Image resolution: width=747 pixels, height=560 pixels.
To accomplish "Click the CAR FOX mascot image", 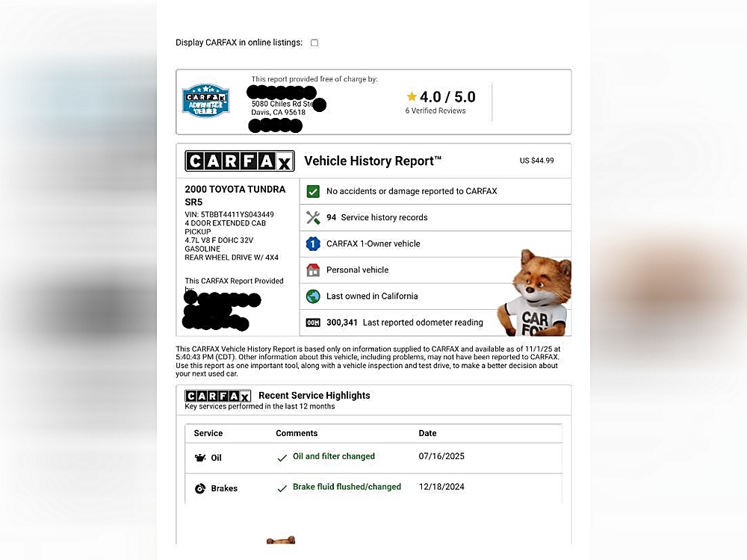I will pos(535,293).
